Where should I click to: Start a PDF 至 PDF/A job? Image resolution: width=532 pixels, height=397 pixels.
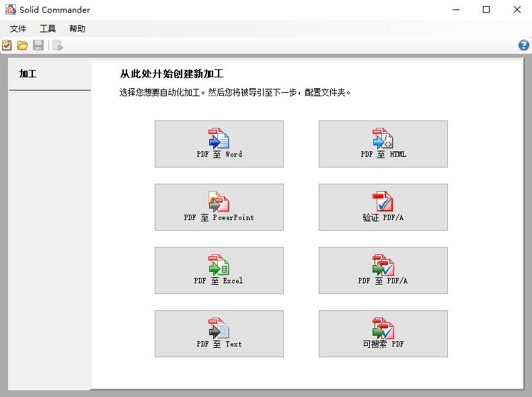pos(383,270)
